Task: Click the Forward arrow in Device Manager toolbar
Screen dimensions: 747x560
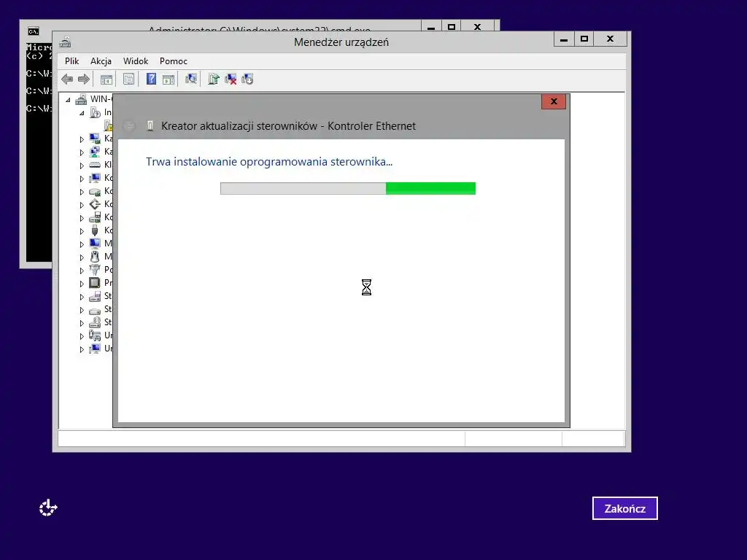Action: click(x=84, y=79)
